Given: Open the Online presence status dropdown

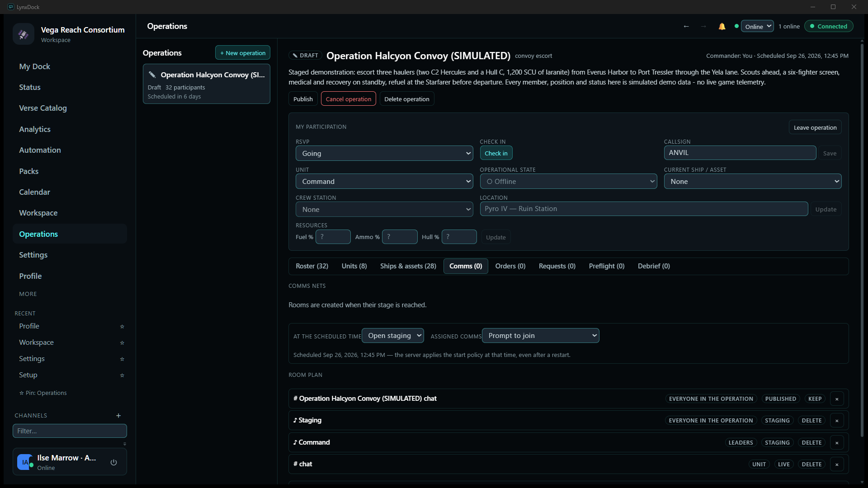Looking at the screenshot, I should [757, 27].
